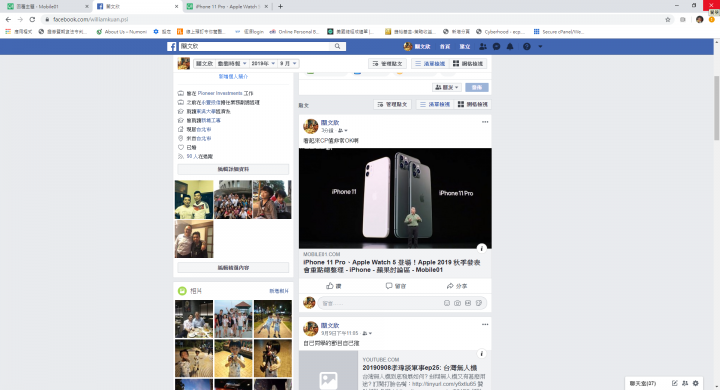The image size is (720, 390).
Task: Open the 9月 month dropdown
Action: point(288,63)
